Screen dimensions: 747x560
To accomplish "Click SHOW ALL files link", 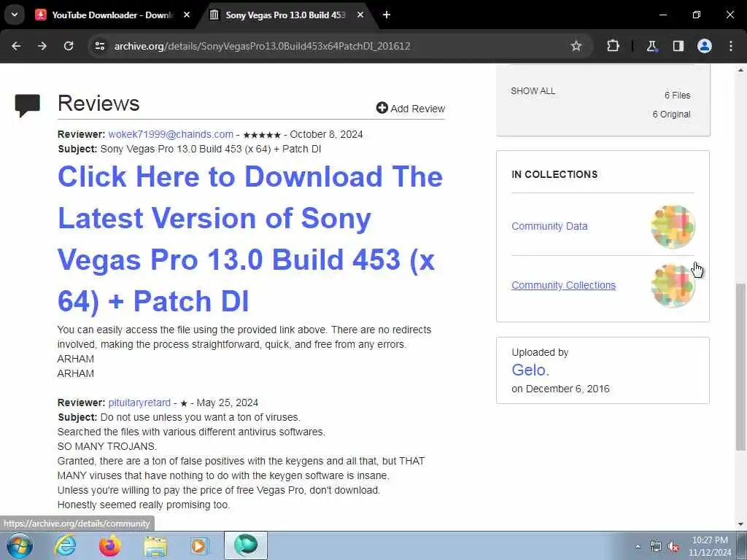I will pyautogui.click(x=533, y=91).
